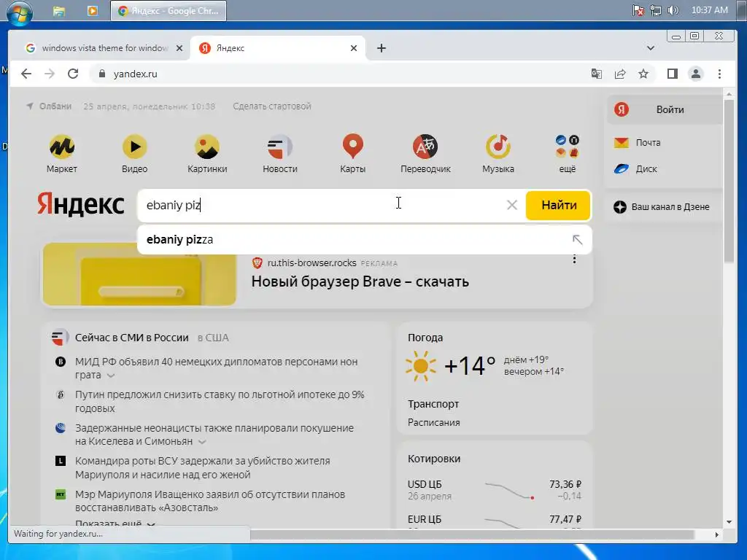
Task: Close the Яндекс tab
Action: pyautogui.click(x=354, y=48)
